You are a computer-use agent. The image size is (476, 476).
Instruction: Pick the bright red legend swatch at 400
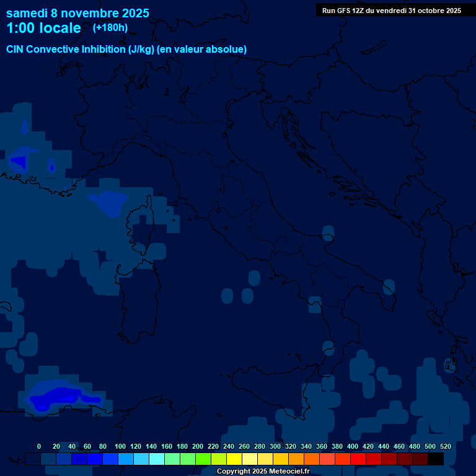358,459
